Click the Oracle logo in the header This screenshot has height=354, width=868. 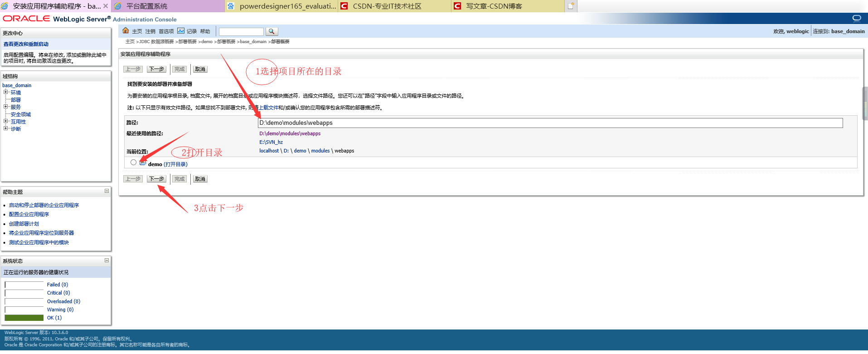click(26, 19)
